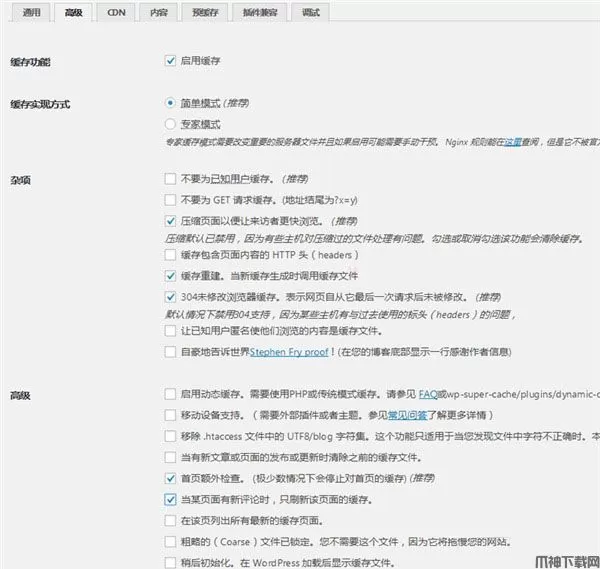Toggle the 缓存重建 checkbox

pos(170,275)
